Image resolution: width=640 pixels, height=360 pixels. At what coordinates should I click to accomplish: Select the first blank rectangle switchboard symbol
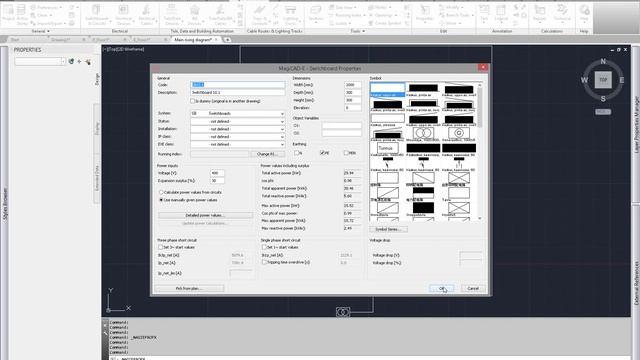click(387, 88)
